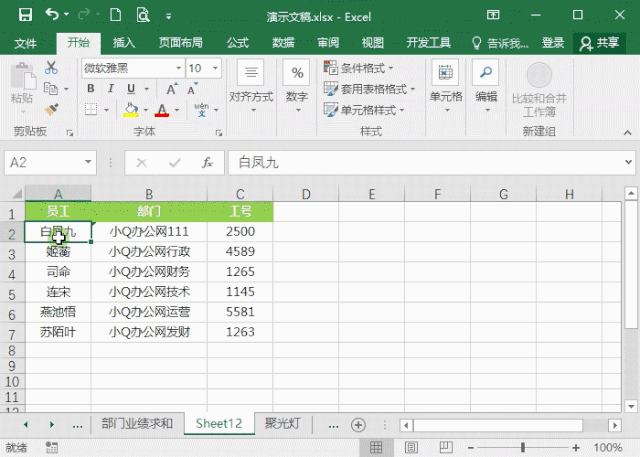Toggle italic formatting
640x457 pixels.
tap(111, 89)
